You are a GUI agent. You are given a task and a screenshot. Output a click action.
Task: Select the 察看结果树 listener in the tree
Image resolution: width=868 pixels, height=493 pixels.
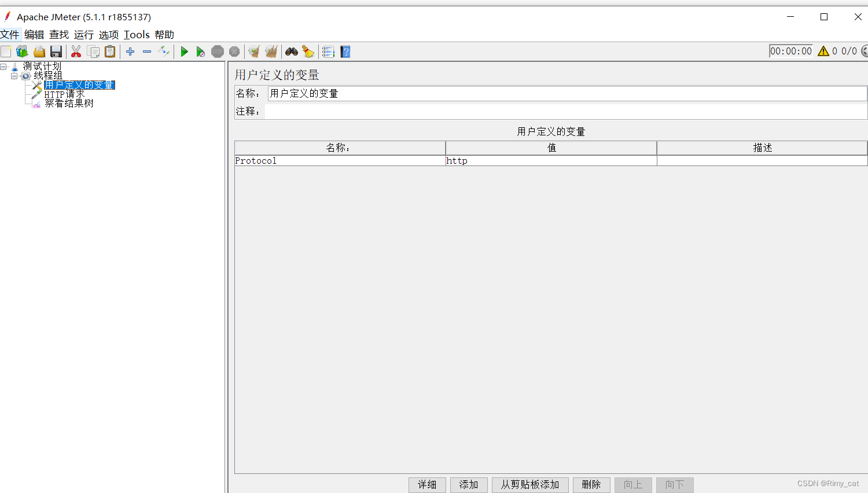click(x=69, y=104)
